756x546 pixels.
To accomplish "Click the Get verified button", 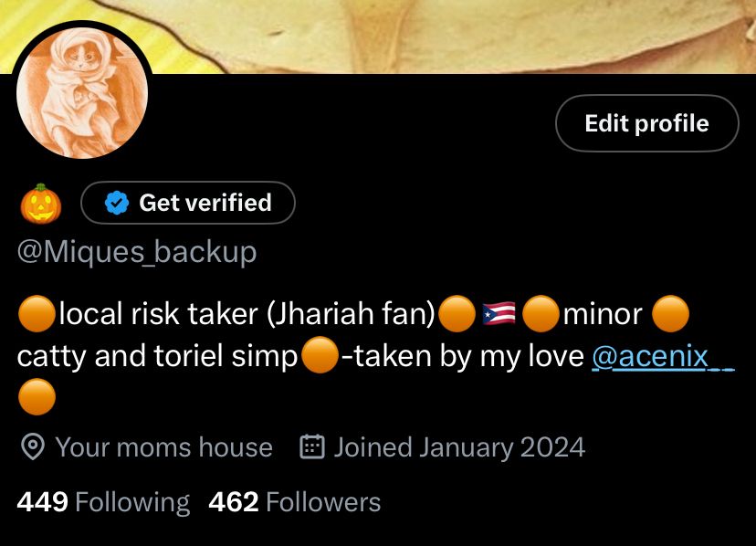I will click(188, 203).
